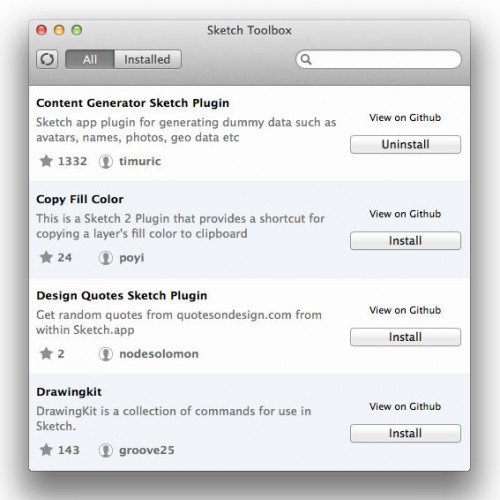Click the author avatar icon for nodesolomon
This screenshot has width=500, height=500.
click(x=106, y=354)
